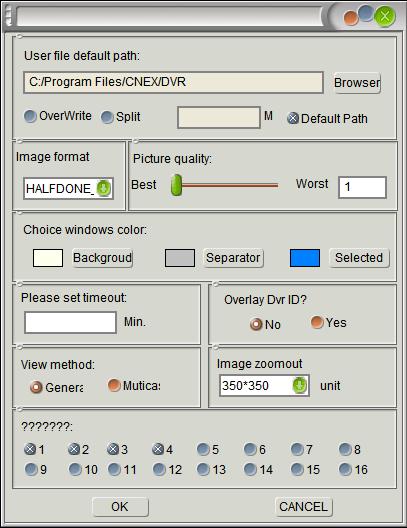Click the Browser button for file path
The image size is (407, 528).
pos(357,82)
